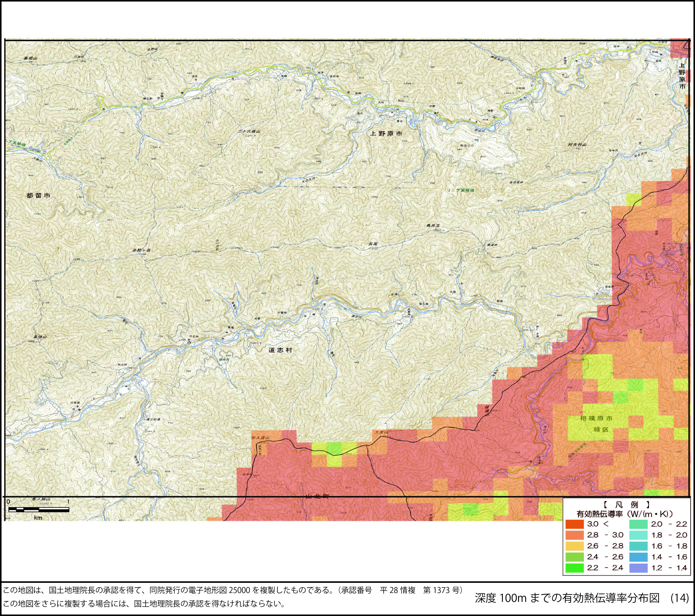Click the 都留市 map label
The image size is (695, 616).
point(38,196)
